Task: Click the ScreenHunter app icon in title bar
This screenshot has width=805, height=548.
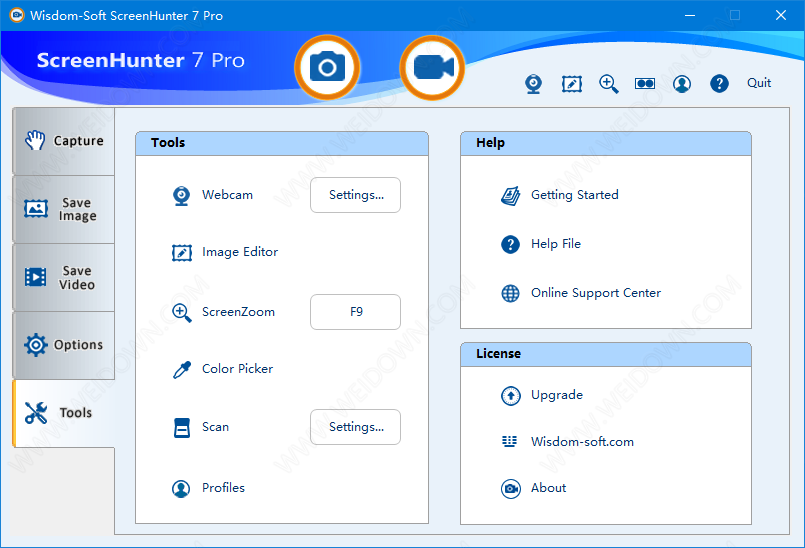Action: pos(17,15)
